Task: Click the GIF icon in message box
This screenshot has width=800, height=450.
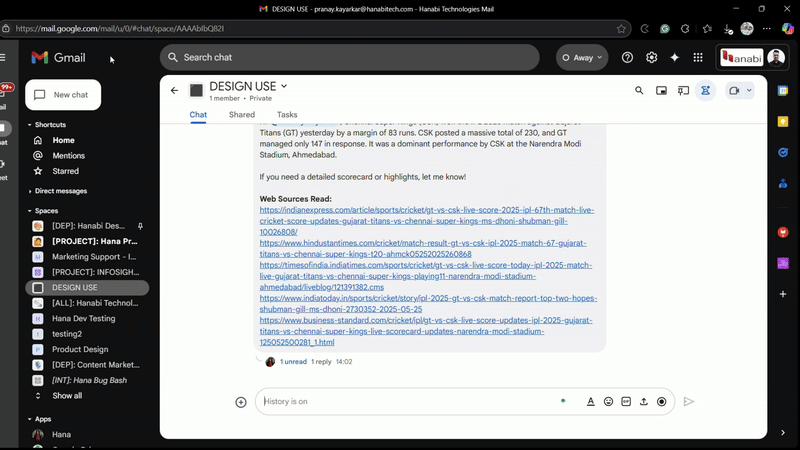Action: click(626, 402)
